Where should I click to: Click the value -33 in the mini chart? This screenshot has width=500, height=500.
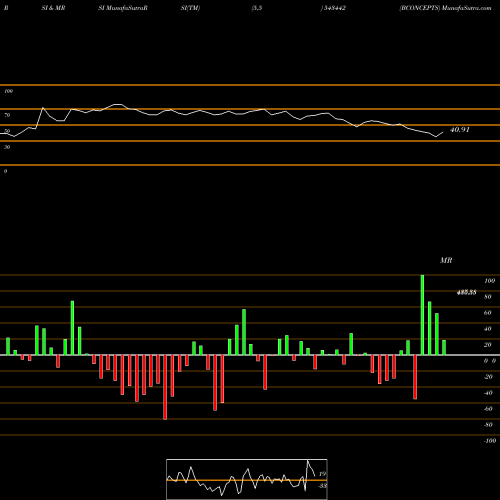click(x=322, y=486)
